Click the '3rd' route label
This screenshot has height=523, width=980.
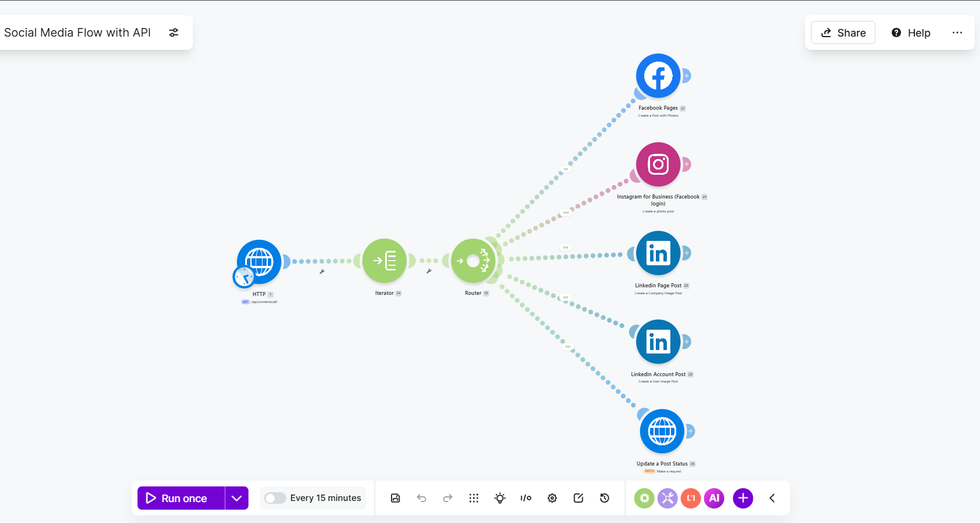(566, 247)
